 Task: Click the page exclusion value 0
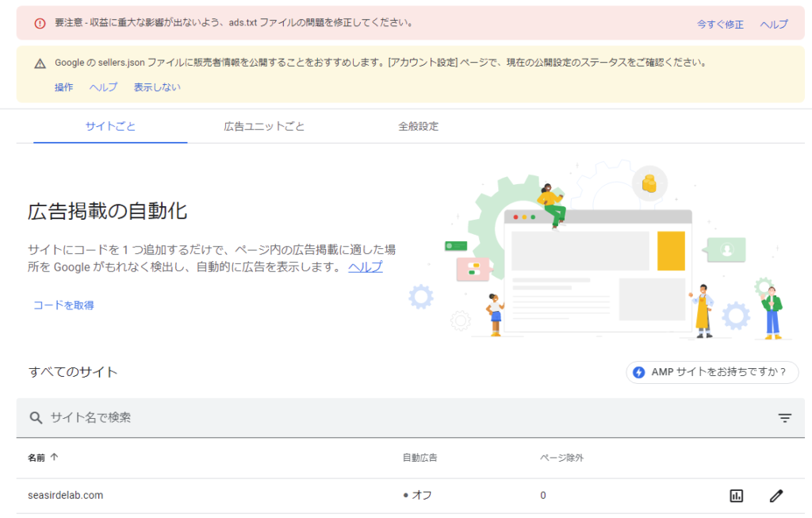(x=542, y=495)
